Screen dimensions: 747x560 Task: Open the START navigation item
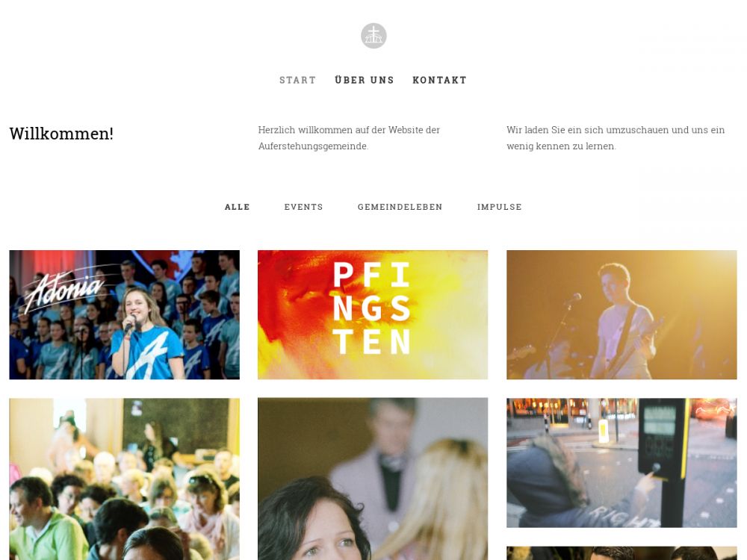(x=298, y=80)
